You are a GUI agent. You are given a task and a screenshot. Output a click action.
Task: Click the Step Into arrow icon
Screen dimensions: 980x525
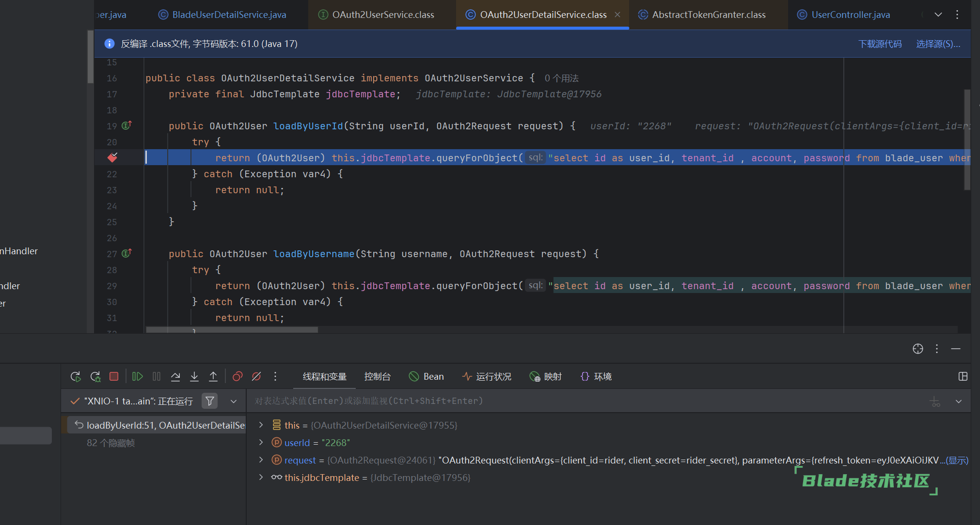tap(194, 376)
